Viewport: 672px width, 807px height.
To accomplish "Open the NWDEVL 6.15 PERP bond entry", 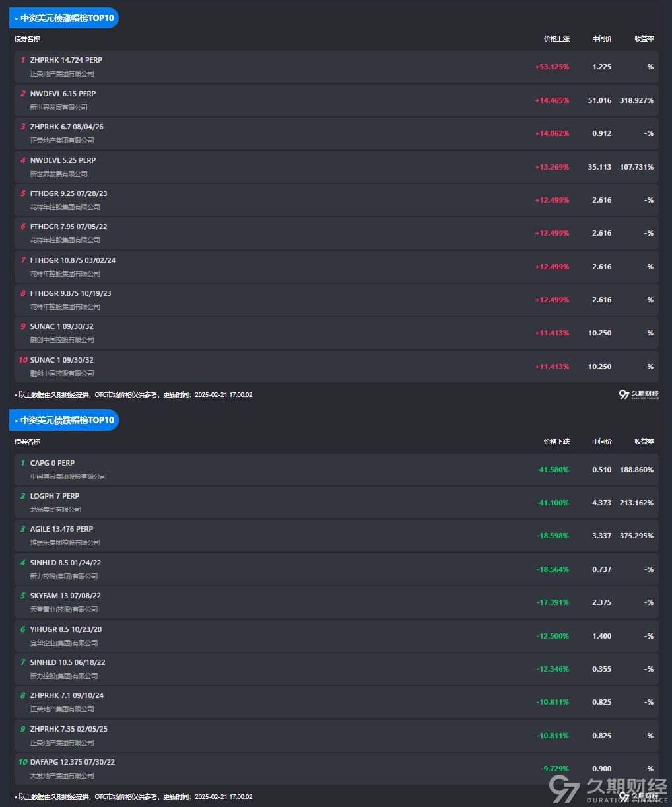I will pos(63,94).
